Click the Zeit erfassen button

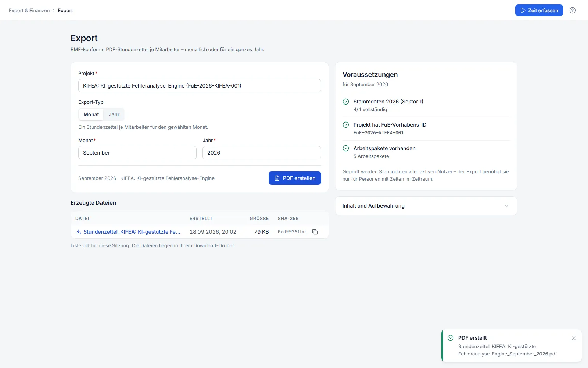pos(539,10)
